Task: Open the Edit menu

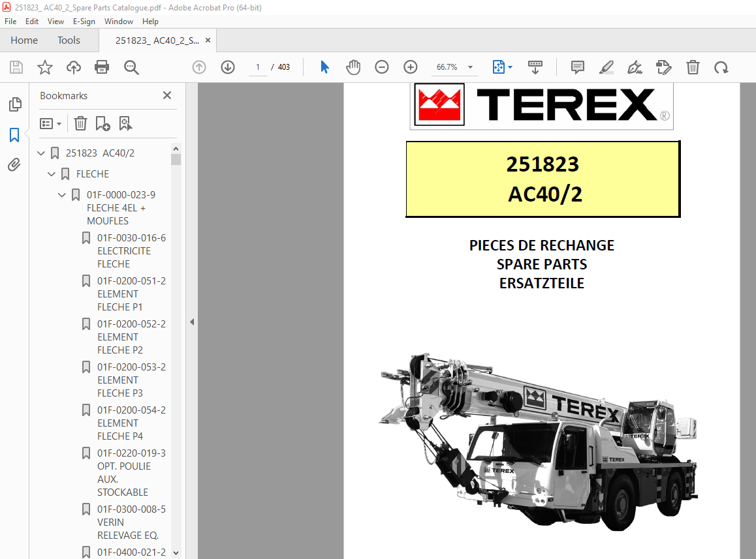Action: (32, 22)
